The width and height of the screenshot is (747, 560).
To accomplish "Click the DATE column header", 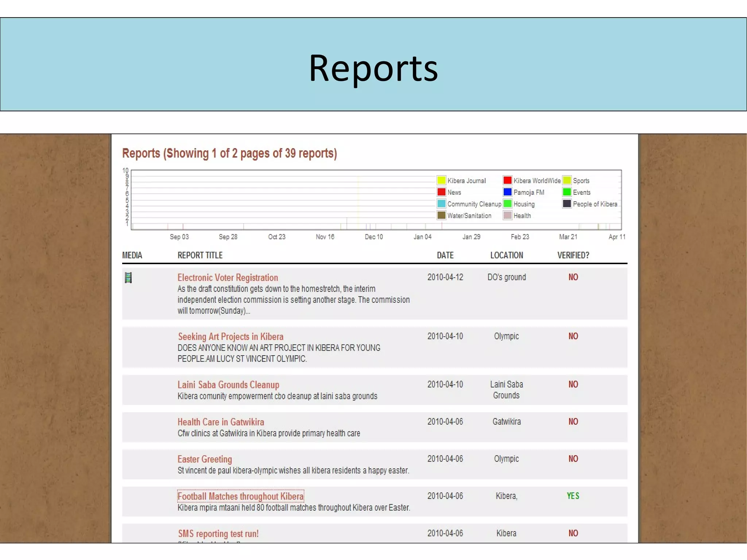I will point(445,255).
